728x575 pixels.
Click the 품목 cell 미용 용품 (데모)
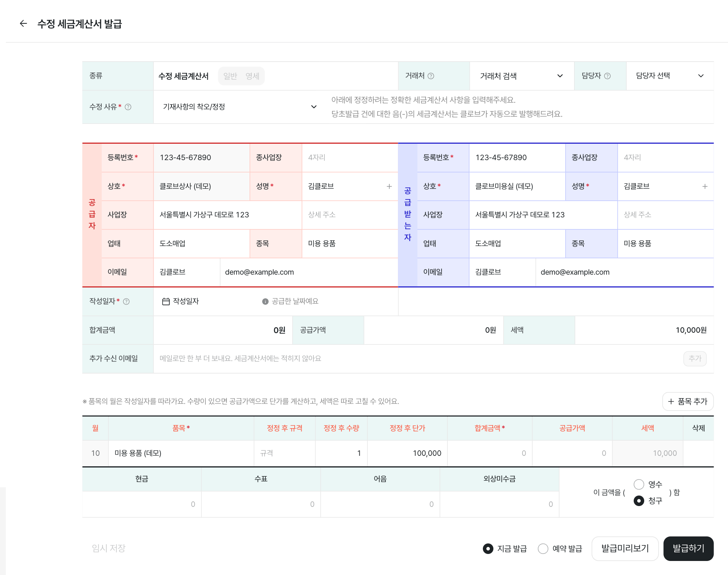point(181,453)
